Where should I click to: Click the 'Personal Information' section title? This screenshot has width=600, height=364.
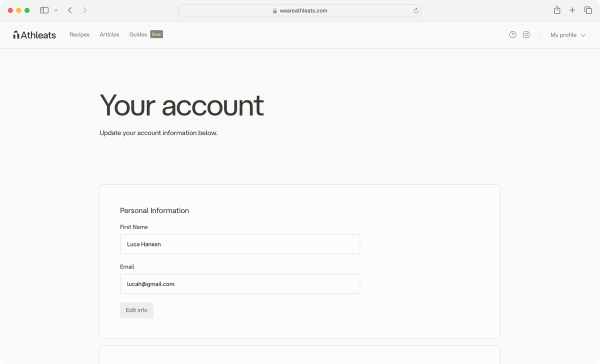(x=154, y=210)
